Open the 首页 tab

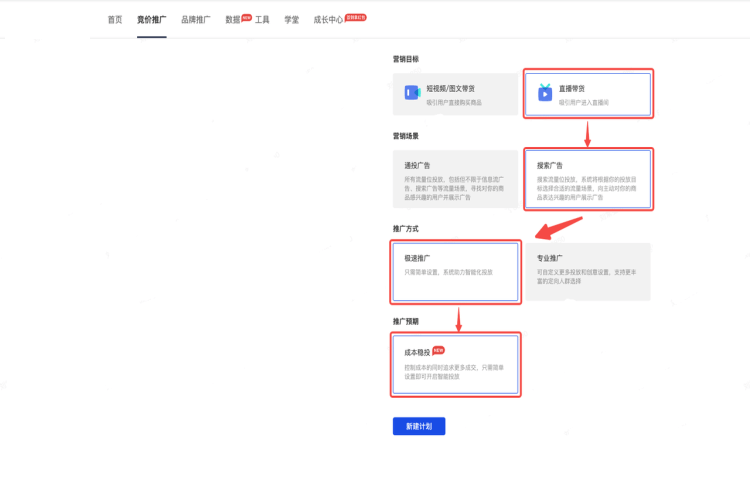(115, 20)
